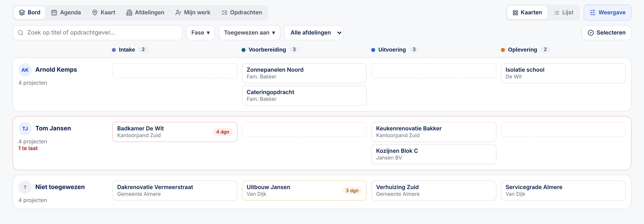Open the Alle afdelingen dropdown

point(314,32)
